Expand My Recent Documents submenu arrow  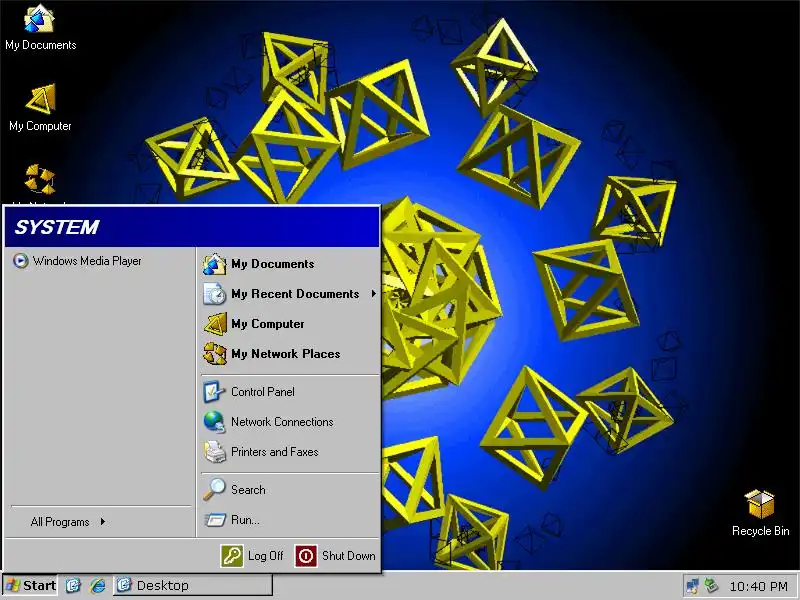click(x=374, y=294)
